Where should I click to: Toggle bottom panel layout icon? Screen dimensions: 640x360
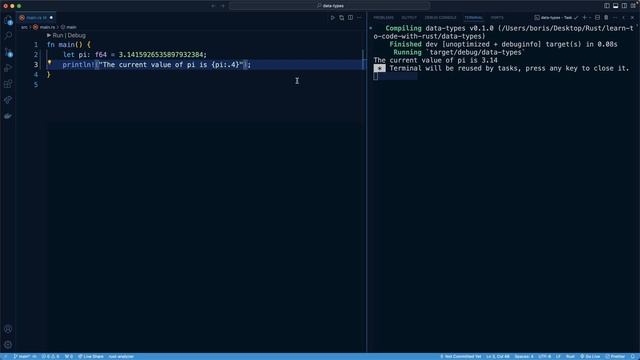(x=616, y=6)
